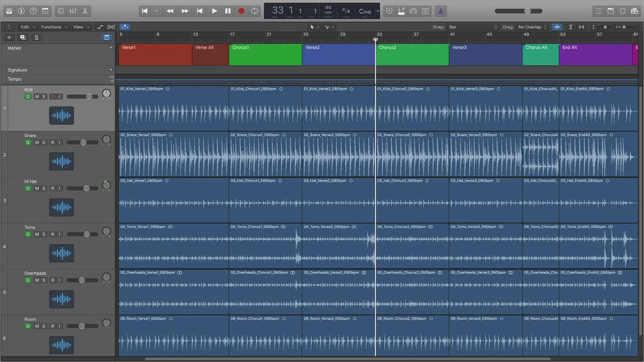The image size is (644, 362).
Task: Open the Library inbox icon
Action: pyautogui.click(x=9, y=11)
